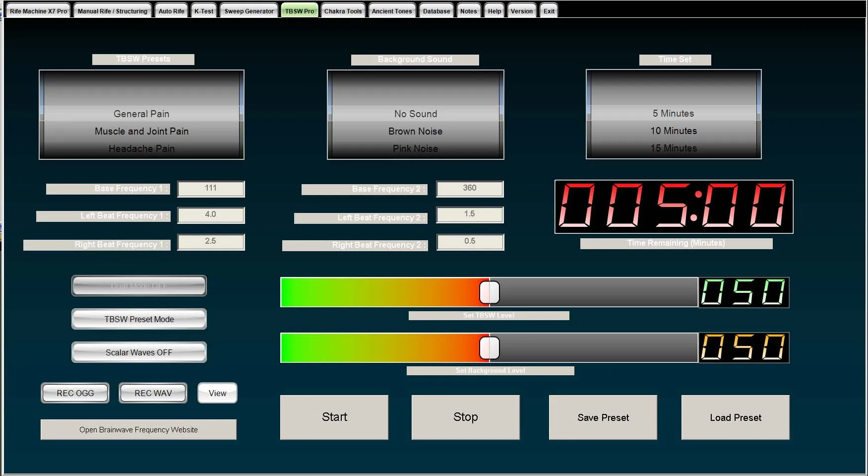Click the Load Preset button
868x476 pixels.
(735, 417)
